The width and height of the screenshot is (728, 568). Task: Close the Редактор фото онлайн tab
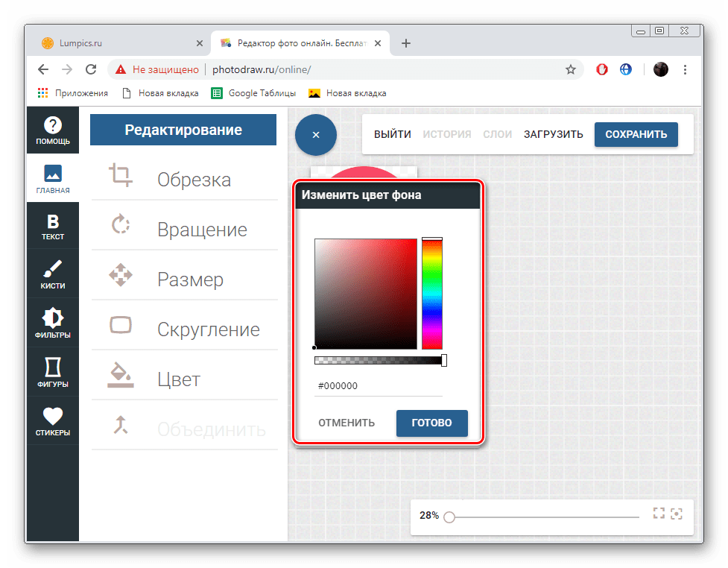(x=378, y=43)
